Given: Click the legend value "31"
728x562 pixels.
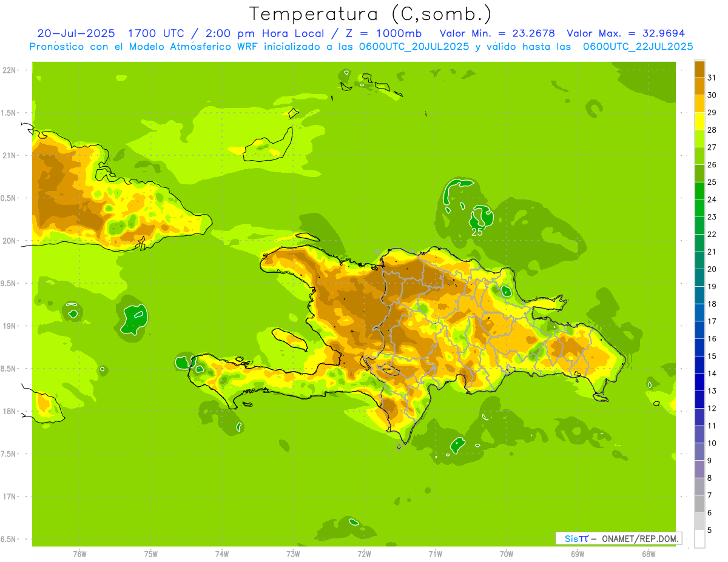Looking at the screenshot, I should [712, 77].
